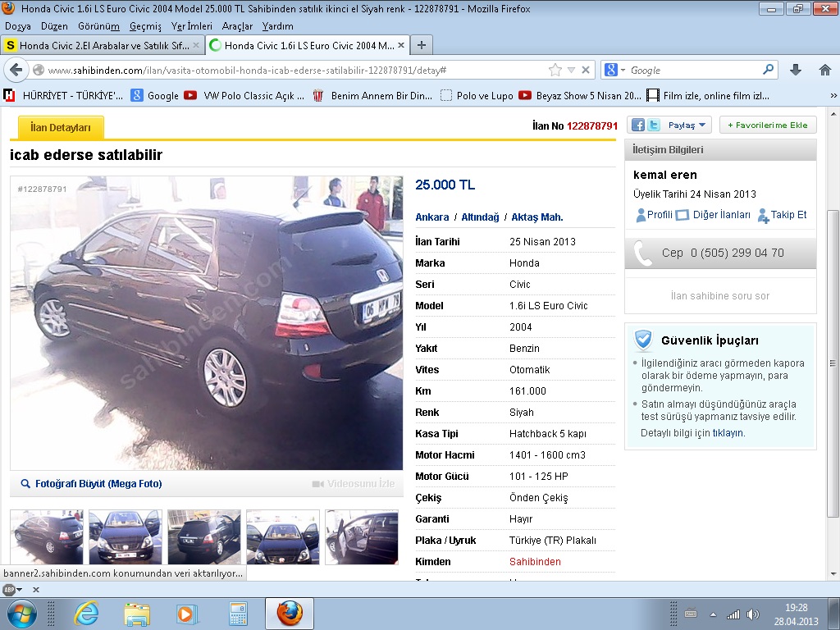Switch to Honda Civic 2.El Arabalar tab
Viewport: 840px width, 630px height.
[x=102, y=46]
